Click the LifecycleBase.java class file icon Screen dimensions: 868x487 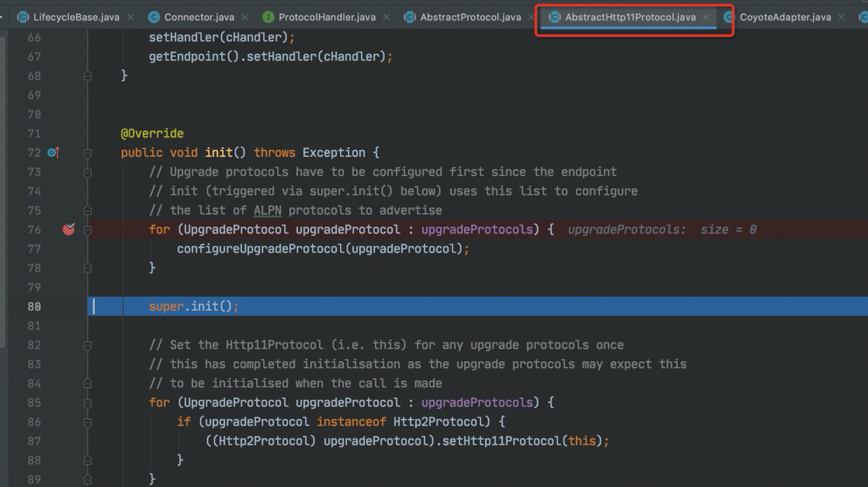(x=23, y=17)
